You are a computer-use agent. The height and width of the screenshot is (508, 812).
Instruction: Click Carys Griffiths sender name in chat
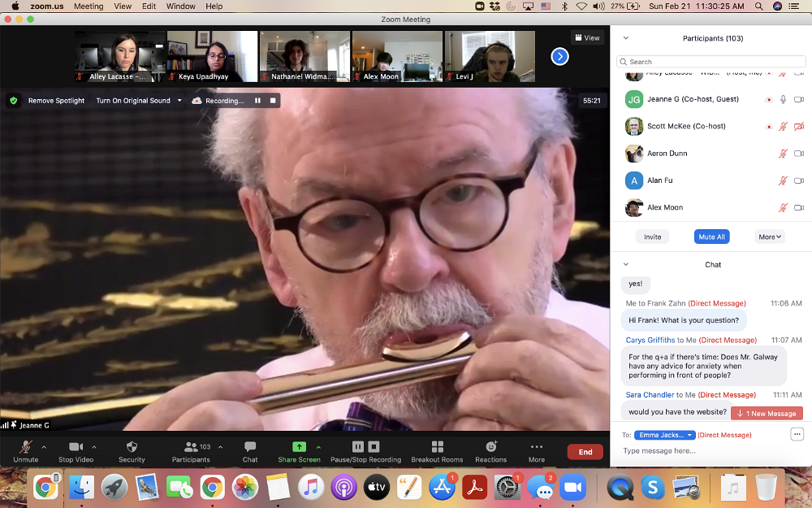(650, 340)
